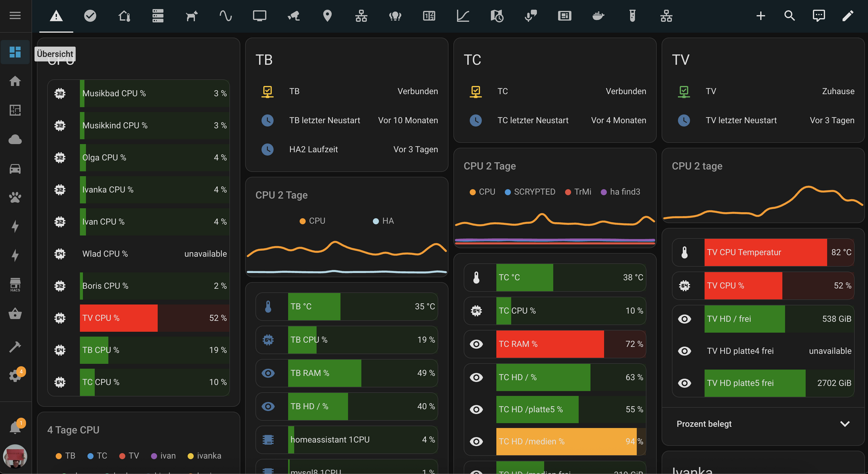Open notifications bell in sidebar
The height and width of the screenshot is (474, 868).
click(x=15, y=427)
